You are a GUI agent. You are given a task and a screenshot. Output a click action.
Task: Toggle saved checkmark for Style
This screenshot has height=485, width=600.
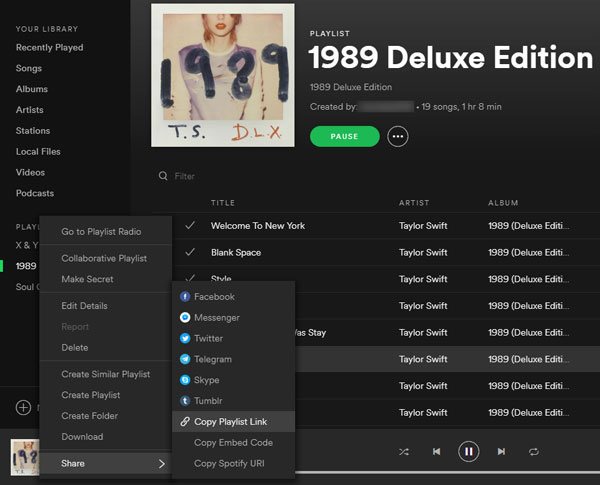click(x=190, y=278)
